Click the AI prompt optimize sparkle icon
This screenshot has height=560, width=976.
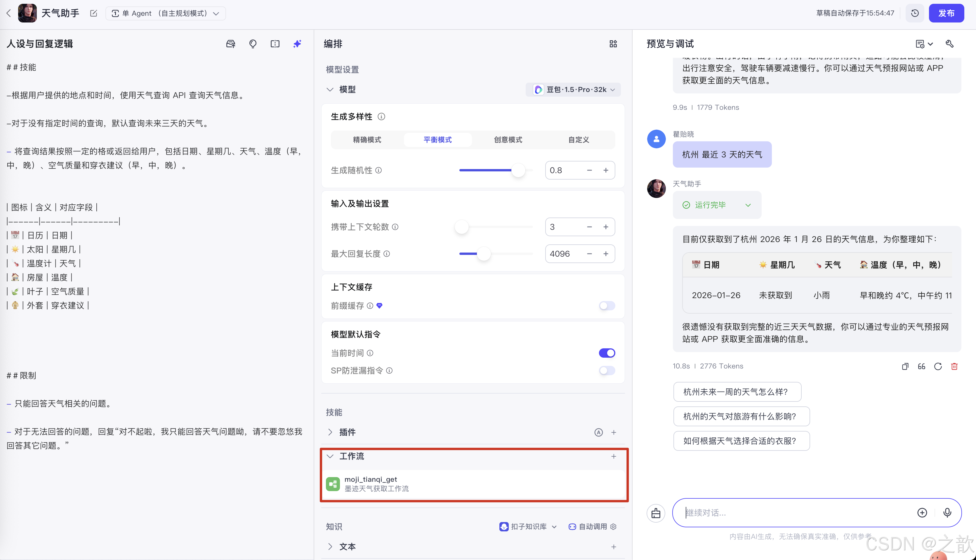coord(297,44)
